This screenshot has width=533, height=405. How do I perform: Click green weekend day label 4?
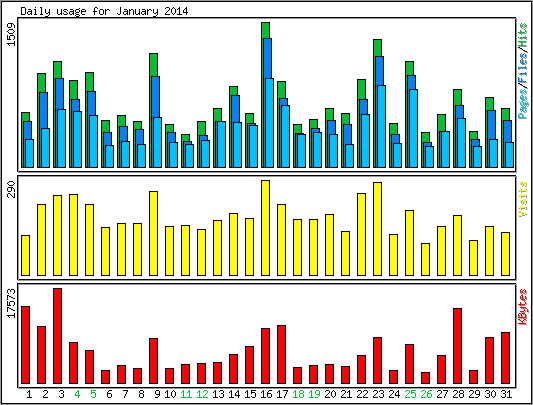tap(77, 394)
